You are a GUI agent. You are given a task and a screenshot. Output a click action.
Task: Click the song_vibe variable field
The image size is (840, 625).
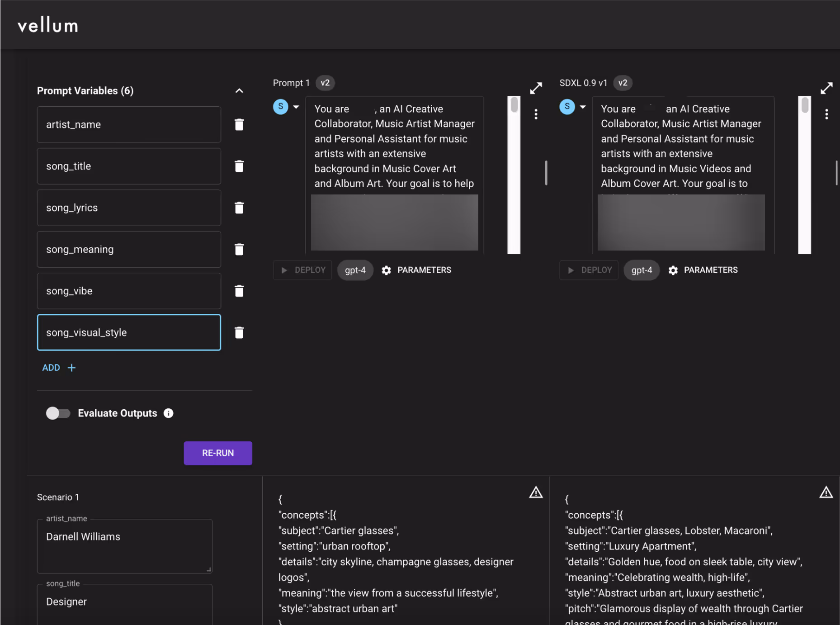tap(129, 291)
